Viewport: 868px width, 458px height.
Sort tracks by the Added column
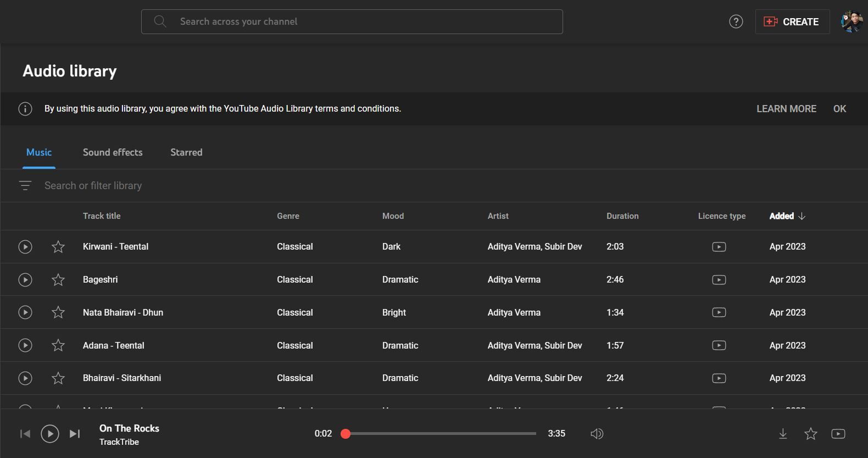click(x=787, y=216)
